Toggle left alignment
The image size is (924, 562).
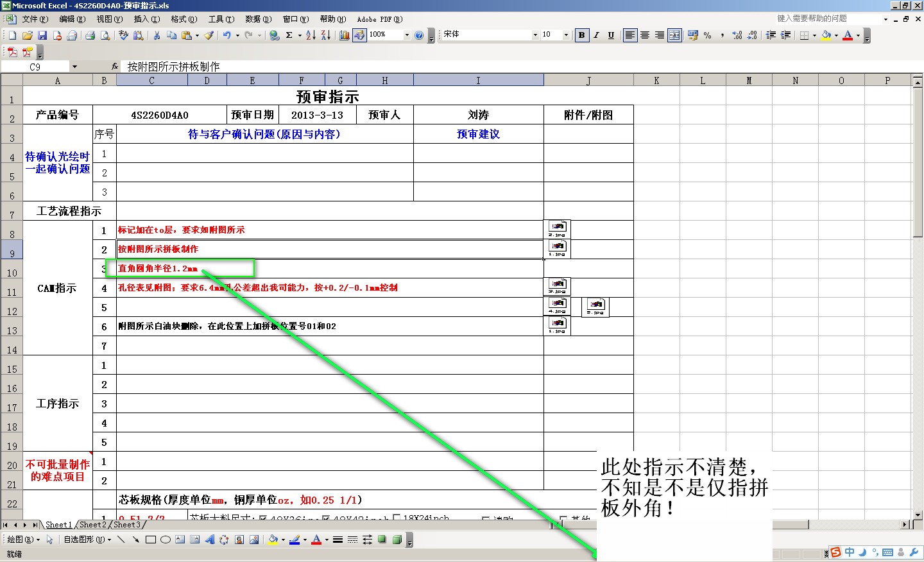630,35
